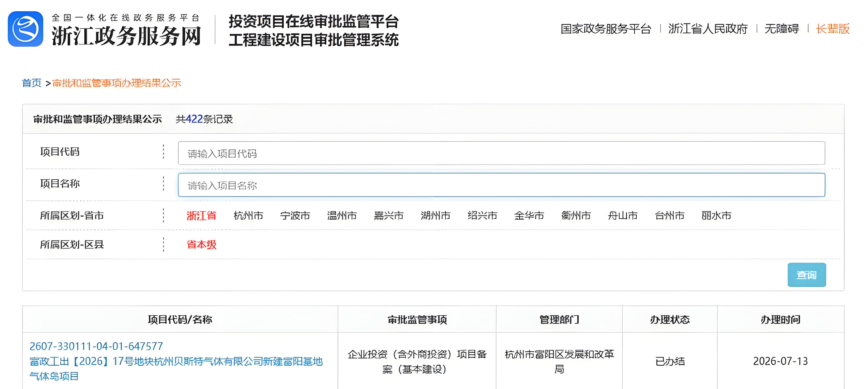The height and width of the screenshot is (389, 868).
Task: Switch to 长辈版 elder version
Action: coord(833,29)
